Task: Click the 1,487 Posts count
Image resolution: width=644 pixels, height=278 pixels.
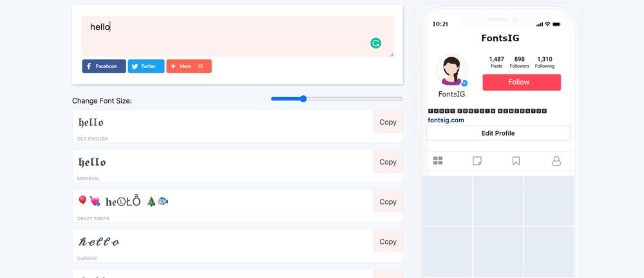Action: click(497, 62)
